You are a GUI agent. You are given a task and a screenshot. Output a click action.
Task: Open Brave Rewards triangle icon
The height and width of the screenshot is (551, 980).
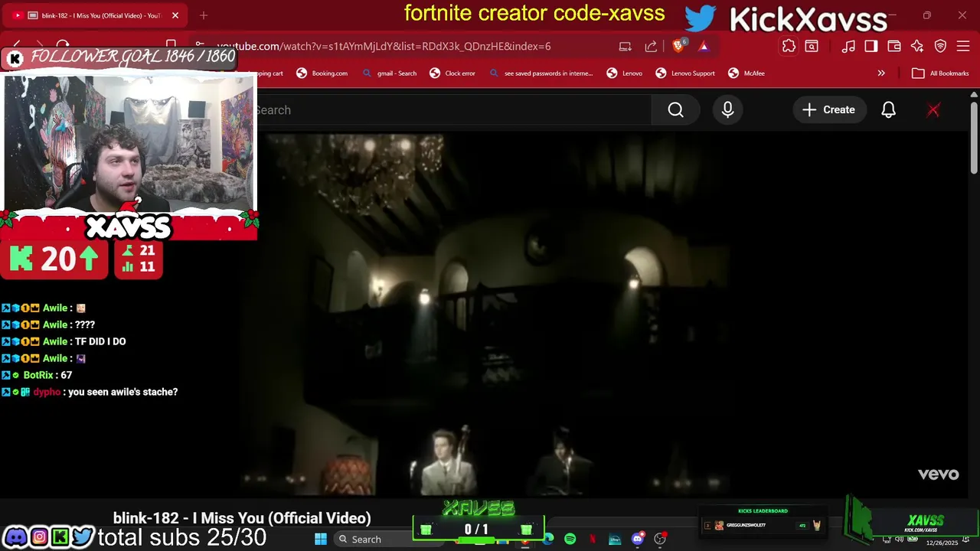[704, 46]
